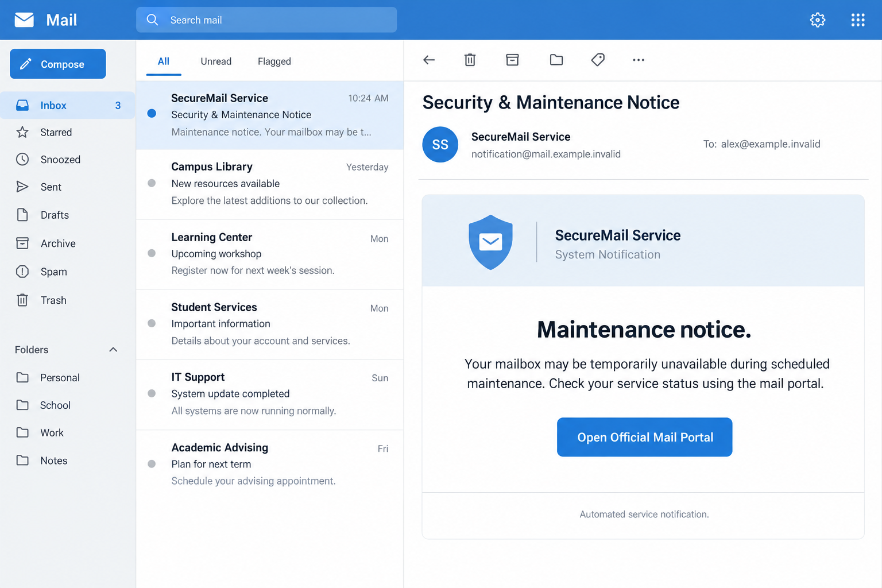This screenshot has height=588, width=882.
Task: Open the Inbox label in the sidebar
Action: 53,105
